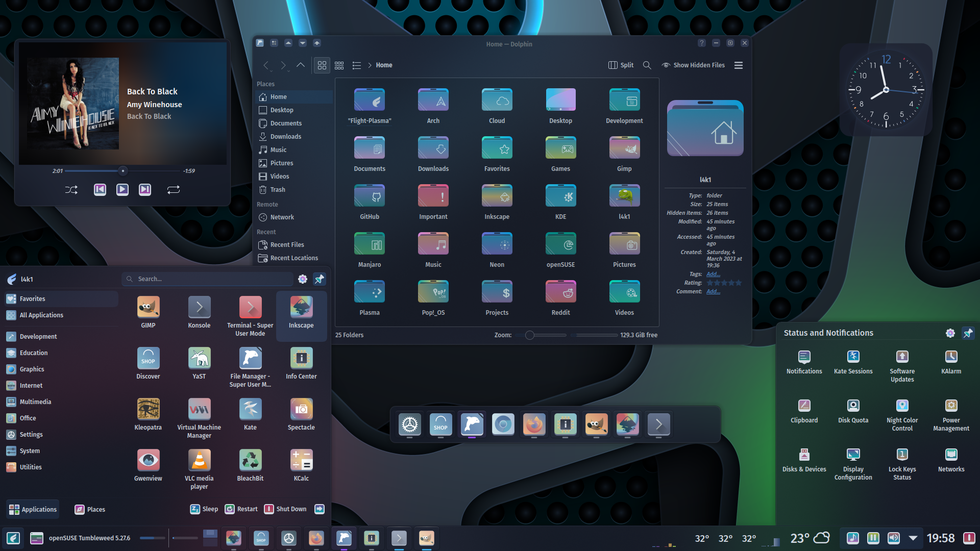Go up one folder in Dolphin
The image size is (980, 551).
(301, 65)
